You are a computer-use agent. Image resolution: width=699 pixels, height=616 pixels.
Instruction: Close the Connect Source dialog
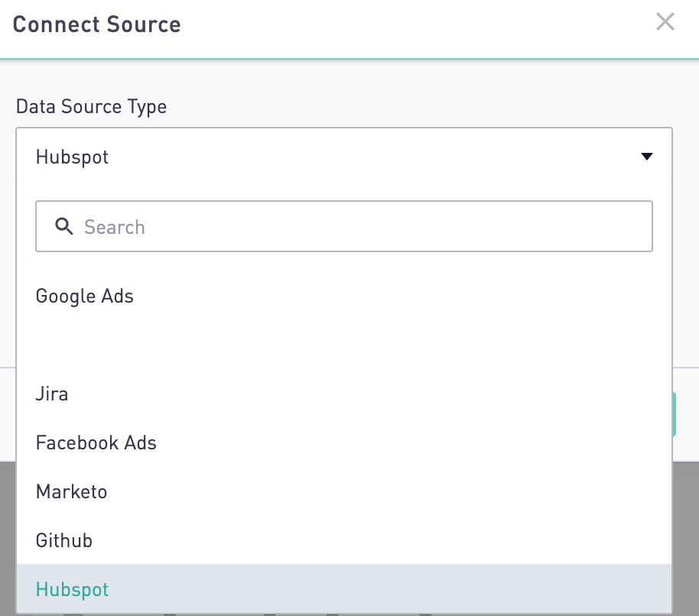click(x=665, y=22)
